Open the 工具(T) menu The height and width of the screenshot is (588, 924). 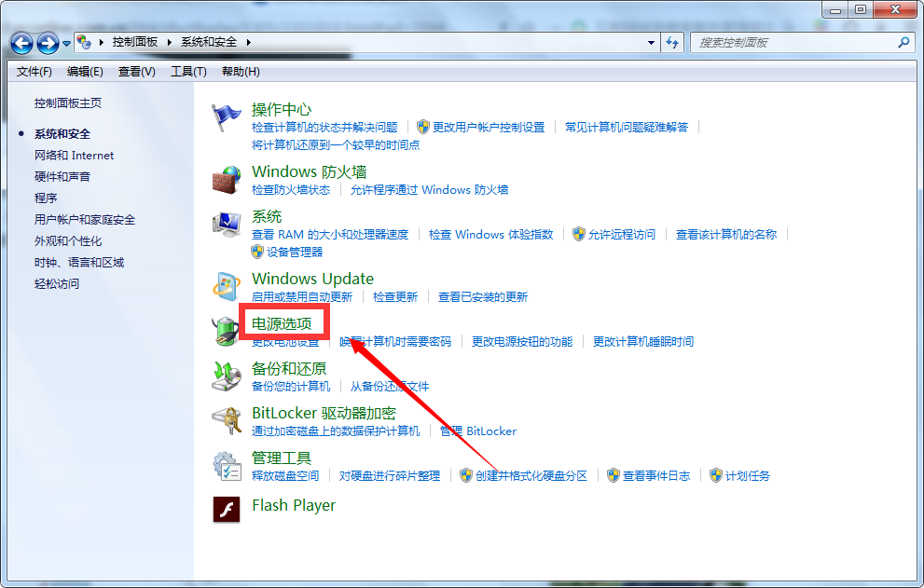[x=188, y=72]
